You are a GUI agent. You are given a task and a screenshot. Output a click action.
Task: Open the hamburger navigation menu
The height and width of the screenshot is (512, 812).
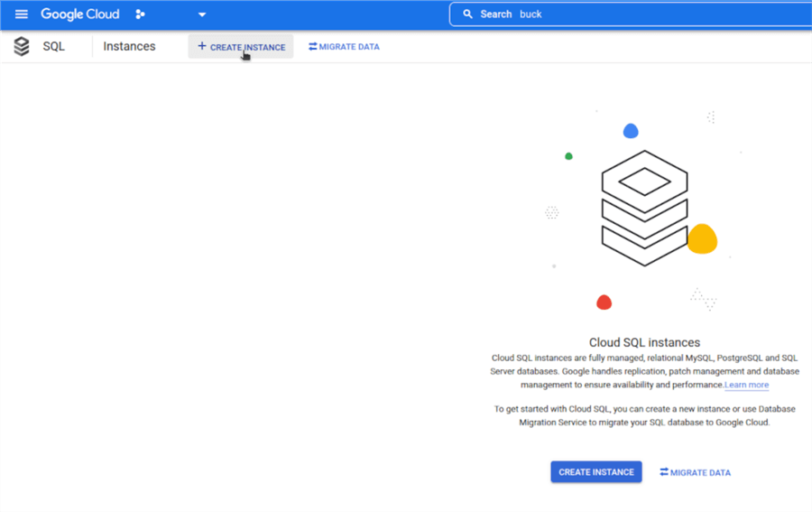coord(22,14)
